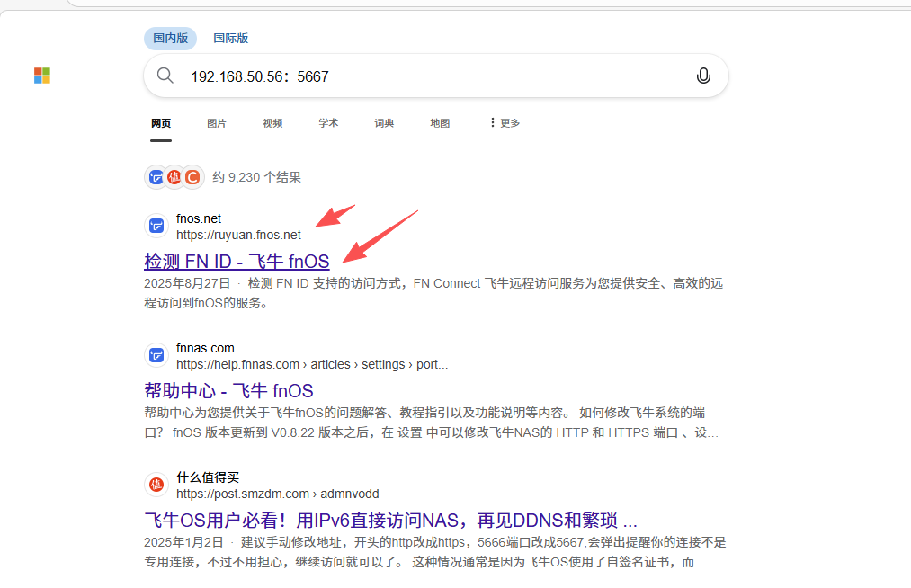This screenshot has height=588, width=911.
Task: Select the 学术 tab
Action: tap(328, 123)
